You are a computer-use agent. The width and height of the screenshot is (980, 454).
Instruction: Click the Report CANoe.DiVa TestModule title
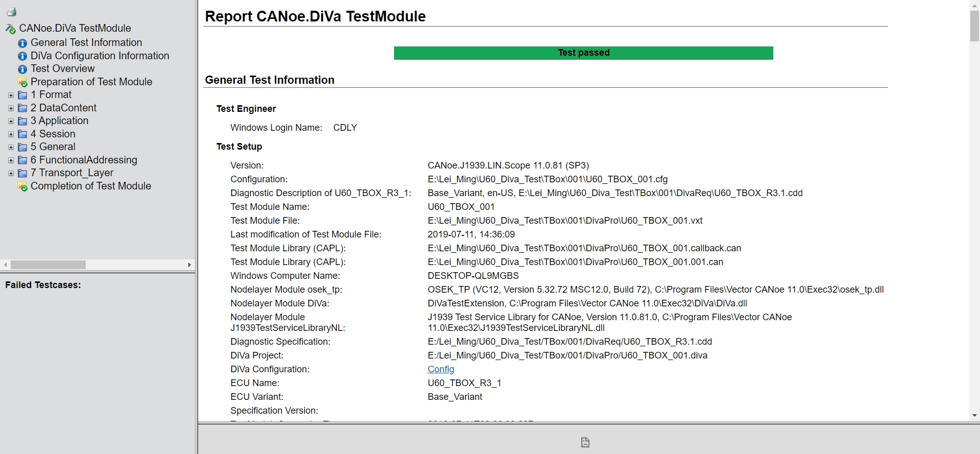pos(315,16)
